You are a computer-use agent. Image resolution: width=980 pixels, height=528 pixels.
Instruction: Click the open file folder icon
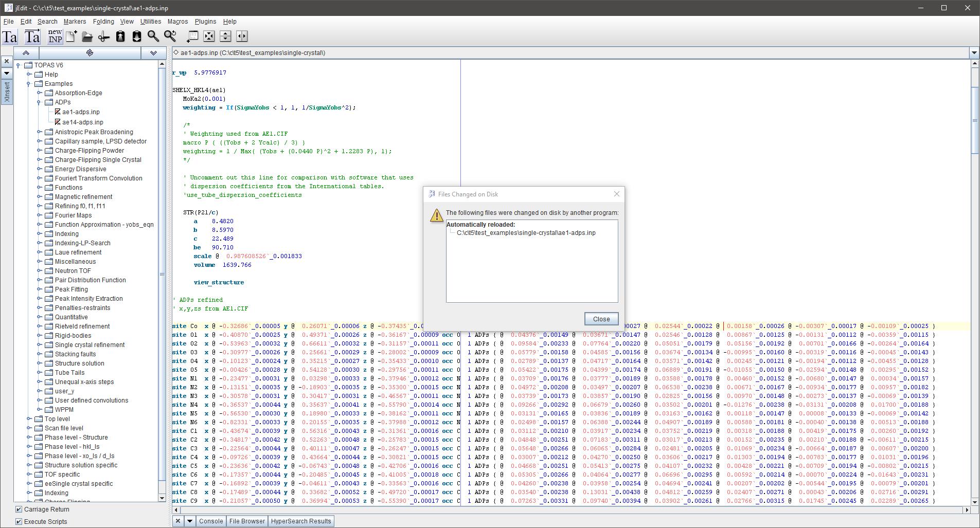tap(87, 36)
